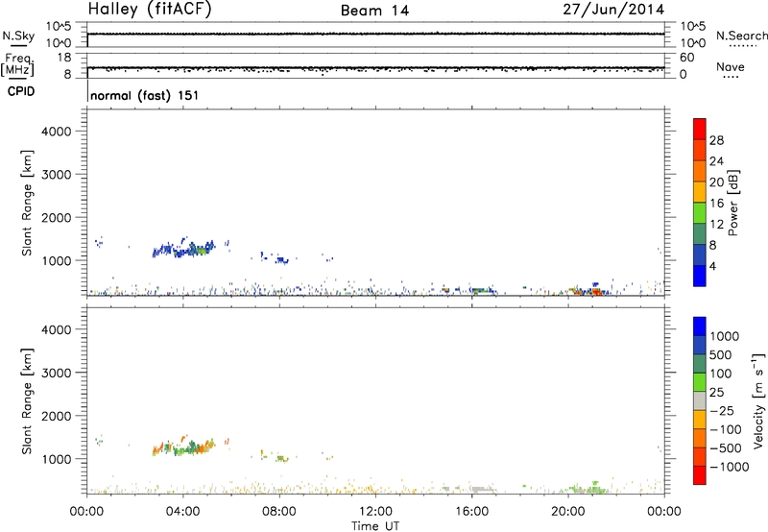The width and height of the screenshot is (768, 532).
Task: Click the 'CPID' row label
Action: pos(21,91)
